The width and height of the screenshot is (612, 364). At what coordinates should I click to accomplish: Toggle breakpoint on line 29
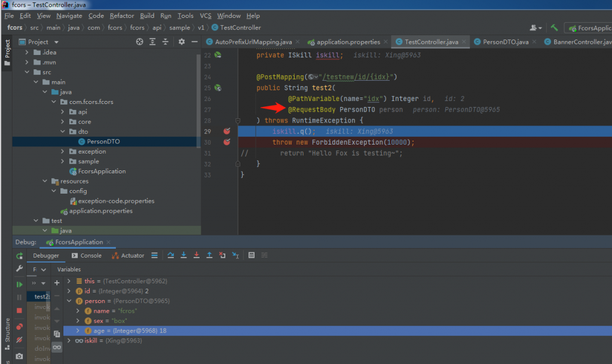click(x=227, y=131)
